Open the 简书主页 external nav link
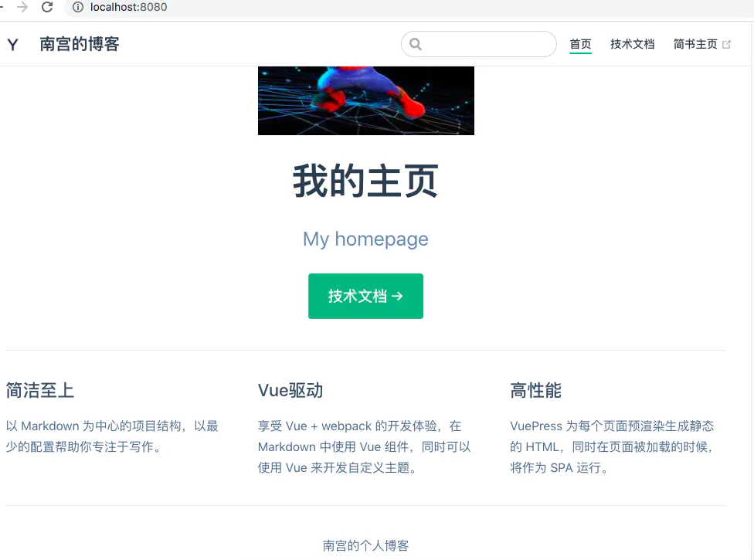The width and height of the screenshot is (754, 560). (702, 44)
